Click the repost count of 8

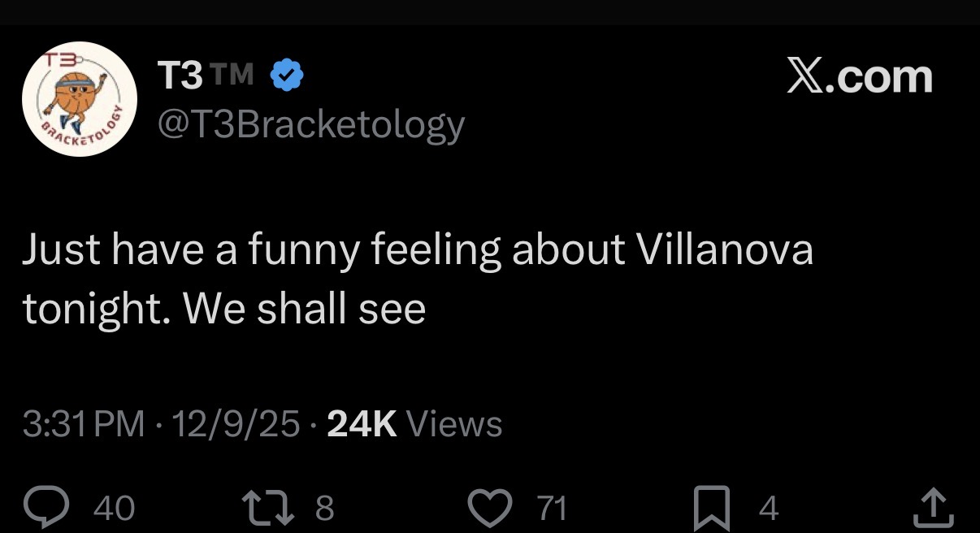[x=324, y=509]
